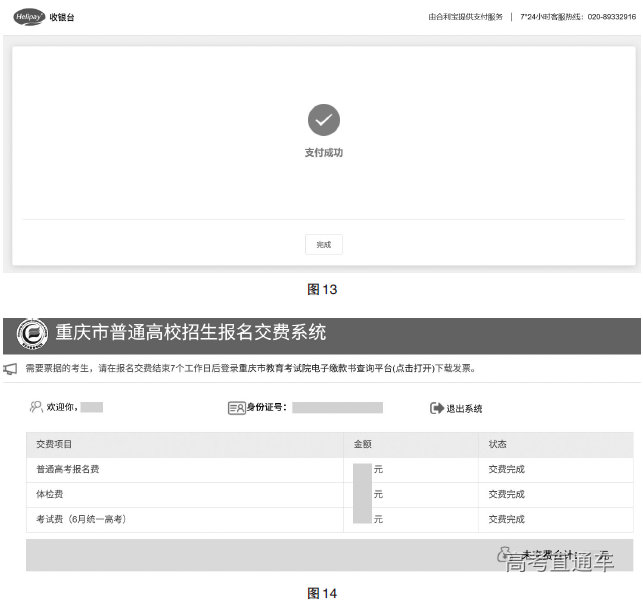Click the payment success checkmark icon
643x602 pixels.
coord(324,120)
